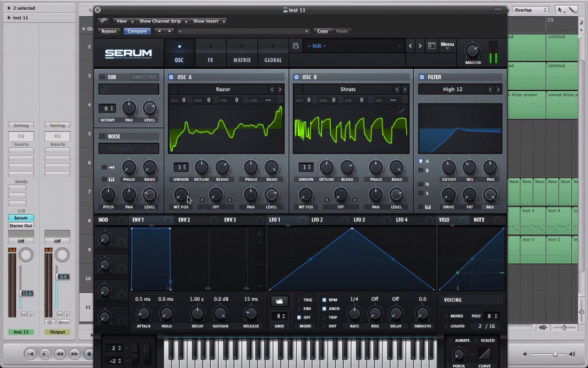Image resolution: width=588 pixels, height=368 pixels.
Task: Click the Copy button
Action: pyautogui.click(x=322, y=31)
